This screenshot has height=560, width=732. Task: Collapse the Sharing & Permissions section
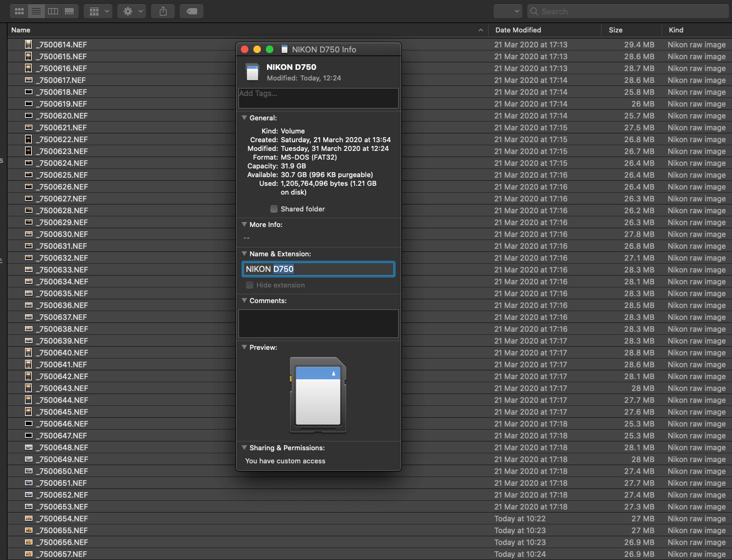244,448
